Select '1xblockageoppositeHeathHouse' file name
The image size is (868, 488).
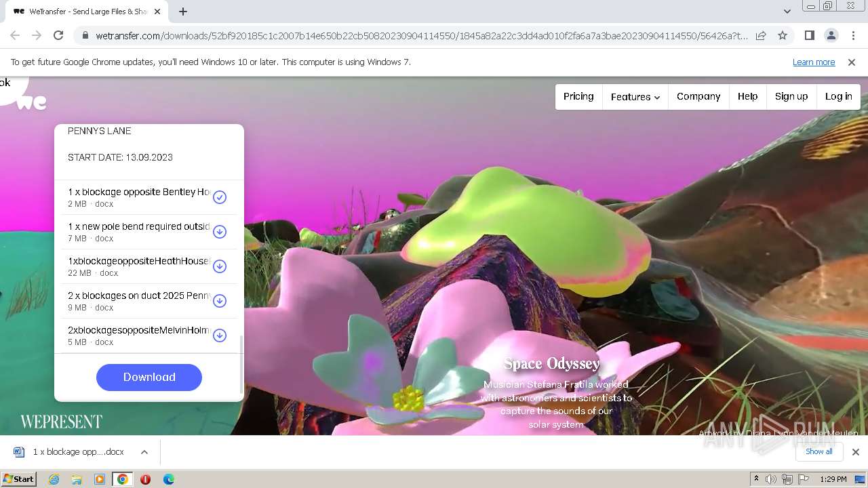click(139, 261)
